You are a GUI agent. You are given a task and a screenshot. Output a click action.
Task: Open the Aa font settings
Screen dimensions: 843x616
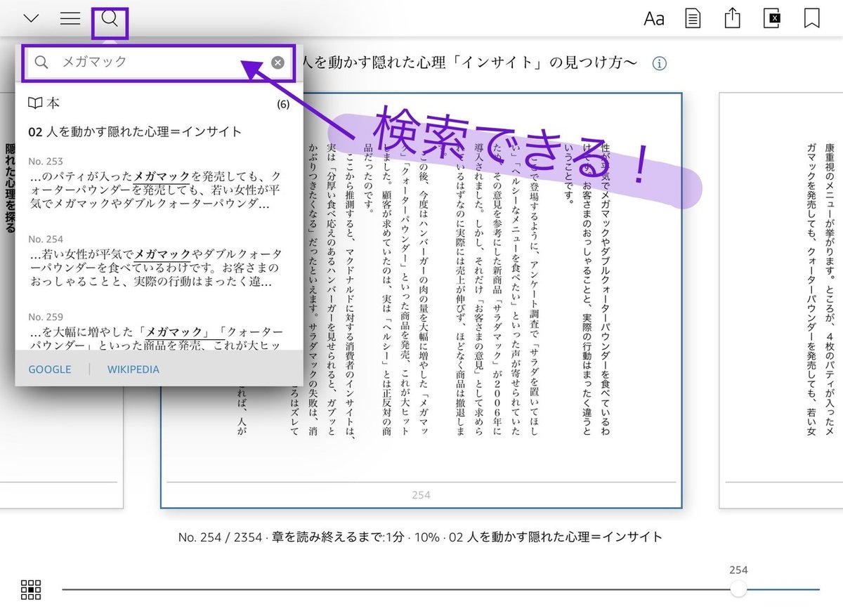[x=654, y=19]
